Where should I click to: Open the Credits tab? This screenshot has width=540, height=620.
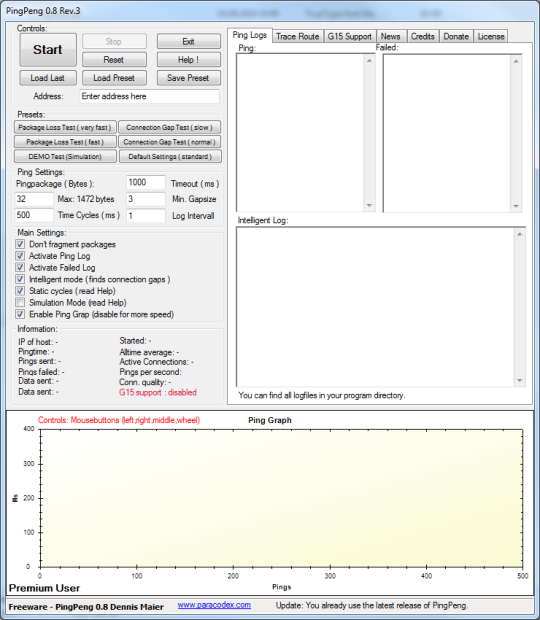coord(423,36)
